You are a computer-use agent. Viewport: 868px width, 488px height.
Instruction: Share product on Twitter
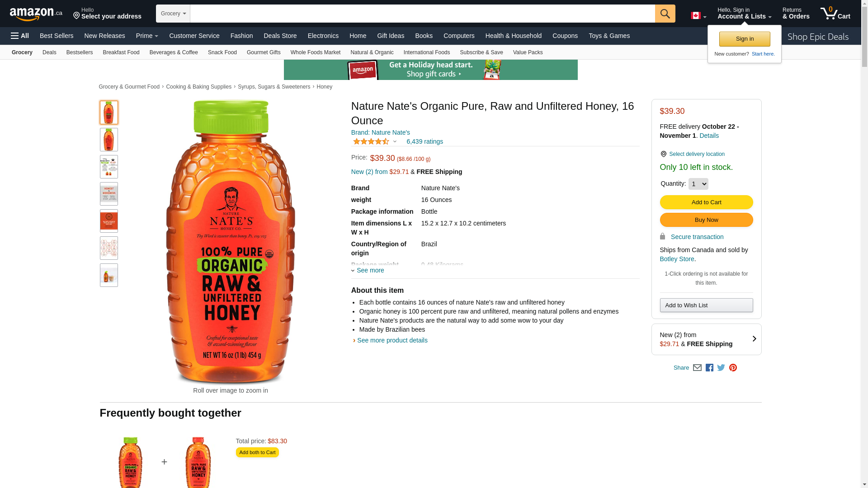pos(721,368)
